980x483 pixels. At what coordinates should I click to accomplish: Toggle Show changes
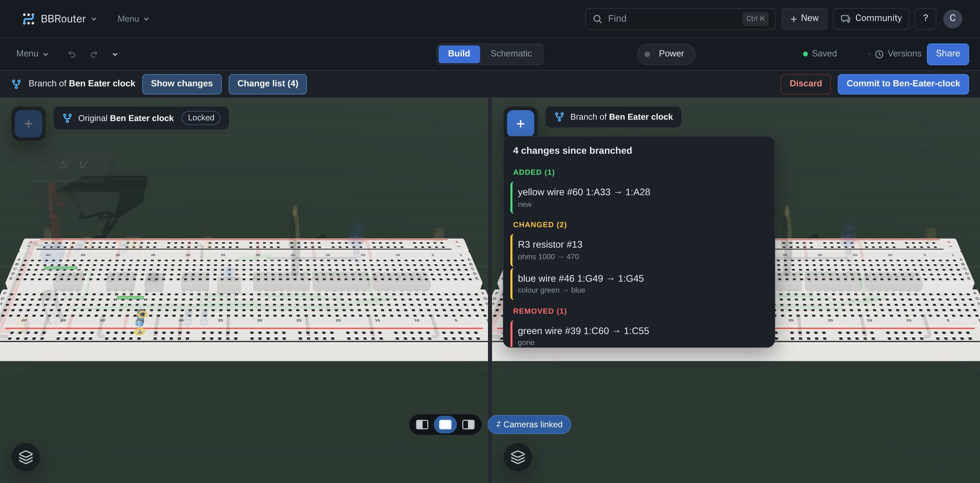(x=182, y=84)
